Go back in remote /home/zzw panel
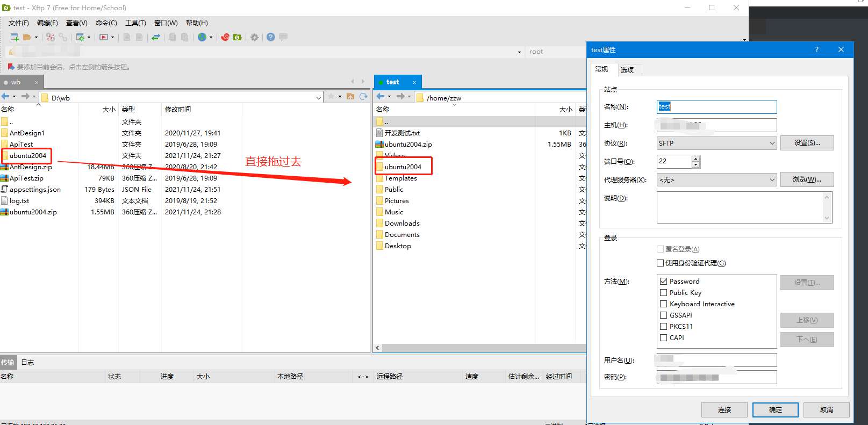Viewport: 868px width, 425px height. click(x=381, y=96)
